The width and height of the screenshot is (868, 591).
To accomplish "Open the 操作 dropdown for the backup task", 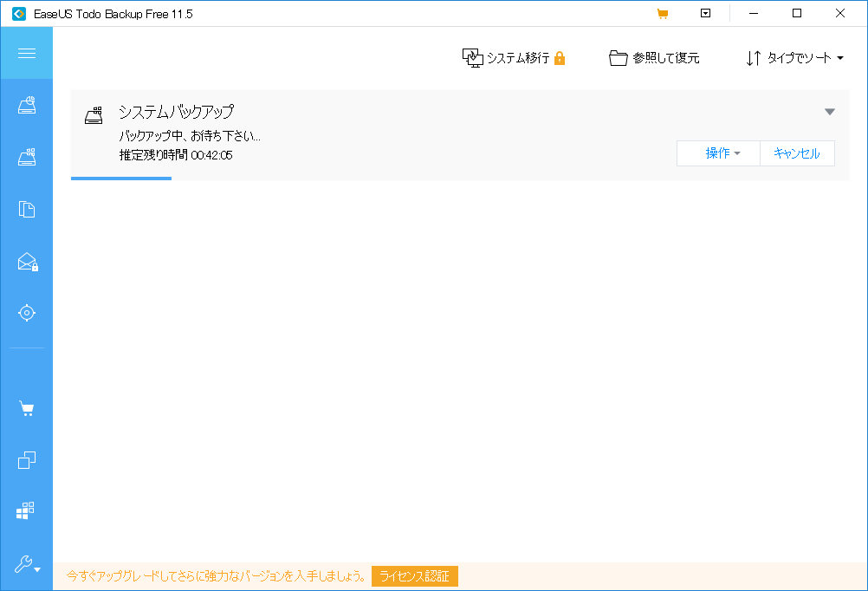I will [718, 153].
